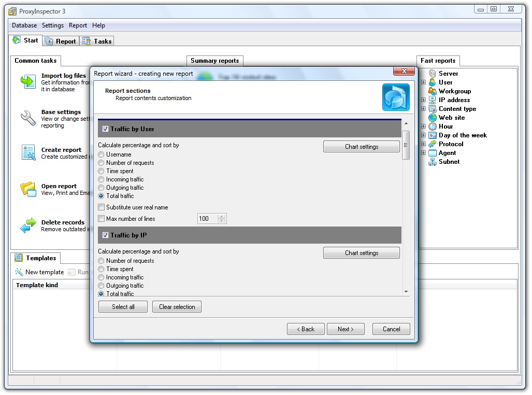
Task: Expand the Hour node in Fast reports
Action: [x=423, y=126]
